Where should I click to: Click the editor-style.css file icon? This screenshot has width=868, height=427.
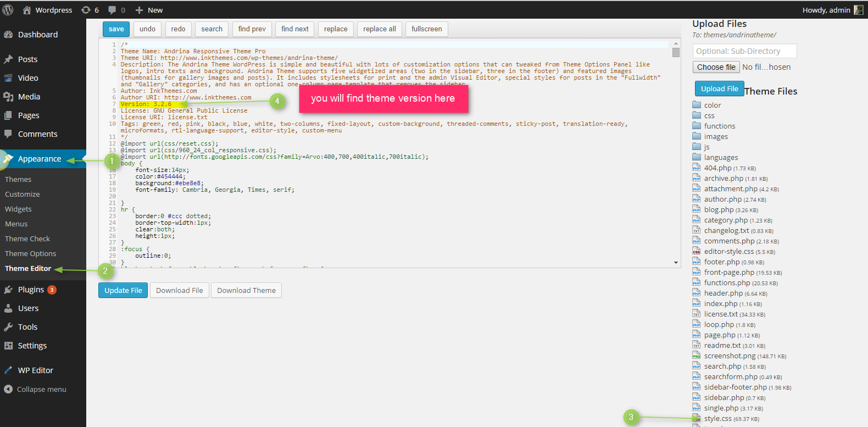click(697, 251)
